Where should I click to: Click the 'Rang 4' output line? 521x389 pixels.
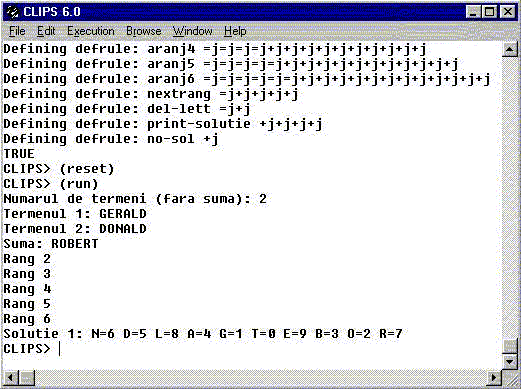(27, 289)
